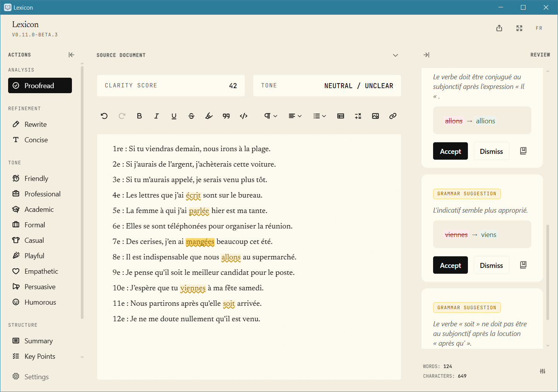This screenshot has width=558, height=392.
Task: Toggle strikethrough formatting
Action: tap(191, 116)
